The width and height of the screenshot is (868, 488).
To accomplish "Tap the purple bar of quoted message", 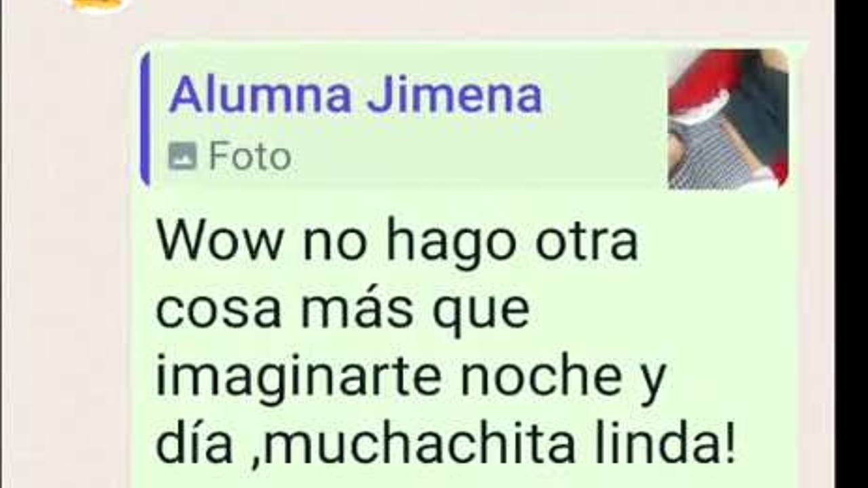I will pyautogui.click(x=145, y=119).
